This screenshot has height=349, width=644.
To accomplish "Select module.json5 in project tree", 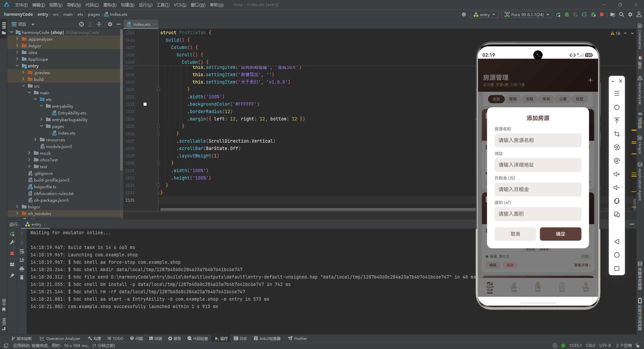I will point(56,146).
